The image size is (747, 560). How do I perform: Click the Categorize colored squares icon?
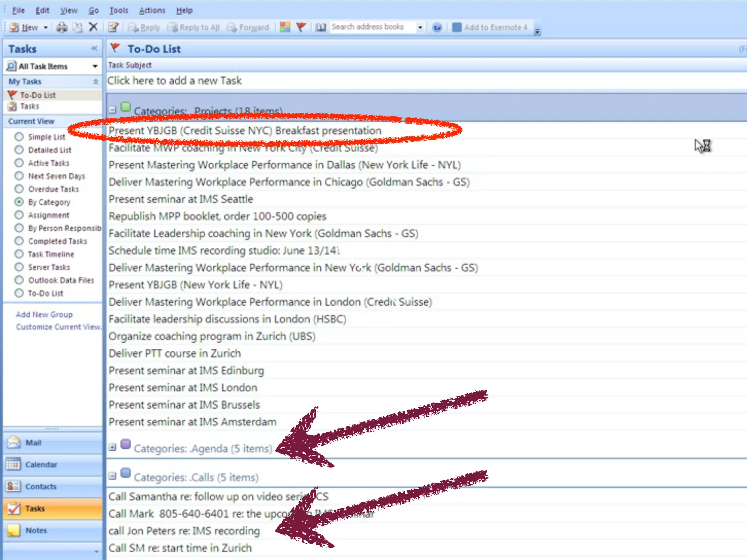(285, 27)
